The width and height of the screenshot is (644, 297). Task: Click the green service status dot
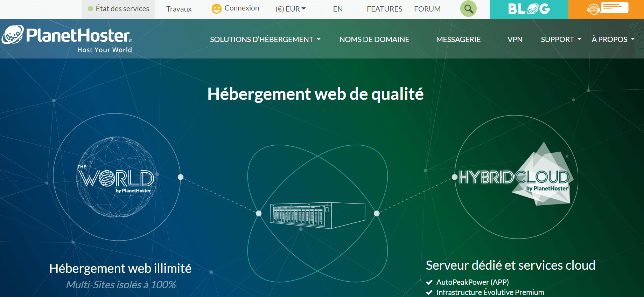90,9
